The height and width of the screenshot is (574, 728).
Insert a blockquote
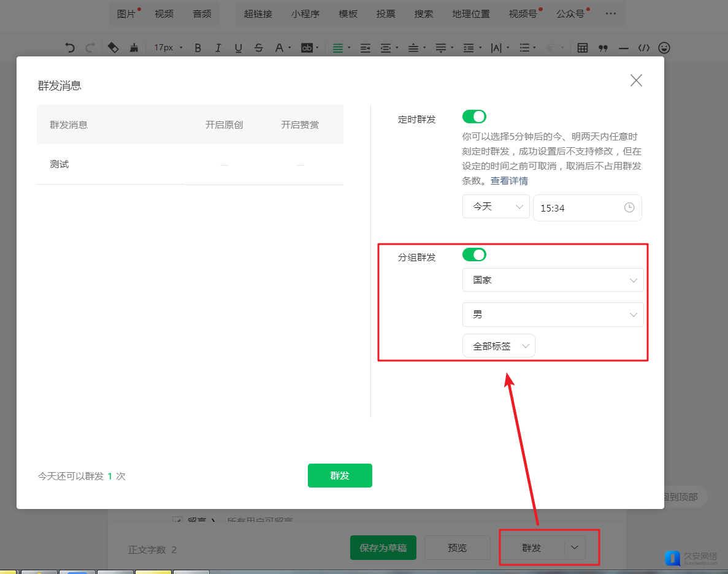[603, 48]
